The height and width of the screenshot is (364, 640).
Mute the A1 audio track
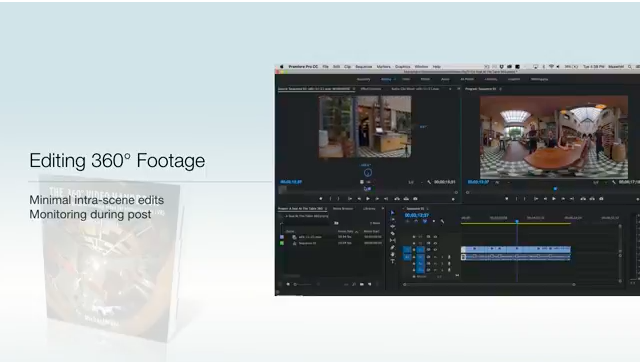(x=435, y=257)
